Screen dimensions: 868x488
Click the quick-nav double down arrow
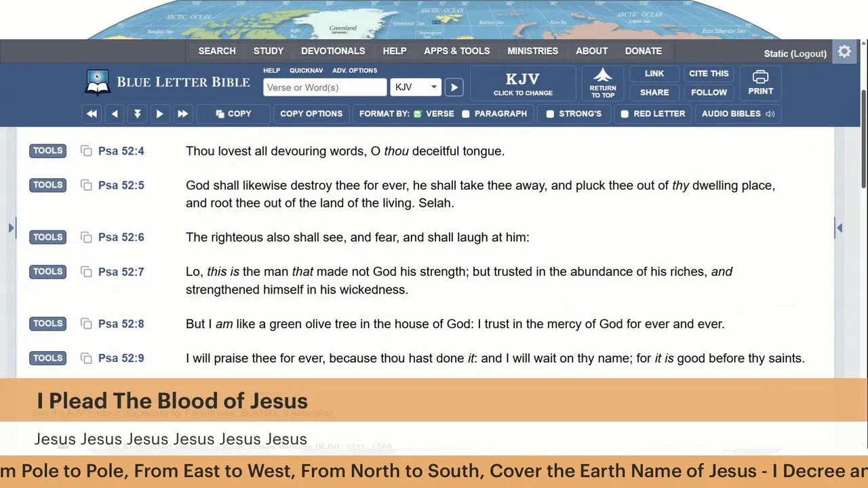pos(137,114)
